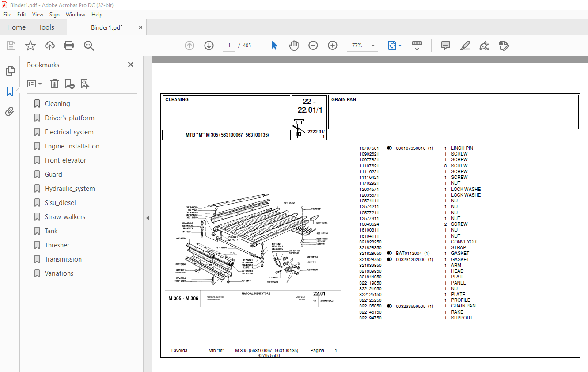Screen dimensions: 588x372
Task: Open the zoom percentage dropdown arrow
Action: tap(373, 46)
